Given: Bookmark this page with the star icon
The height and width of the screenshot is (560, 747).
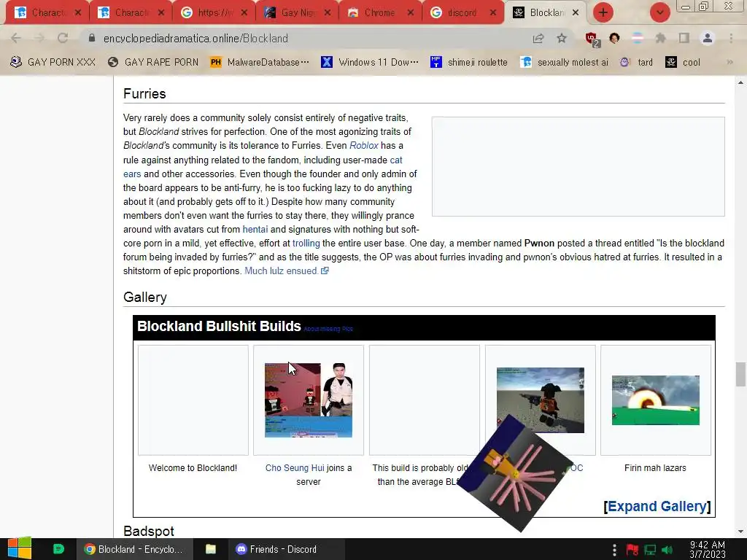Looking at the screenshot, I should click(x=562, y=38).
